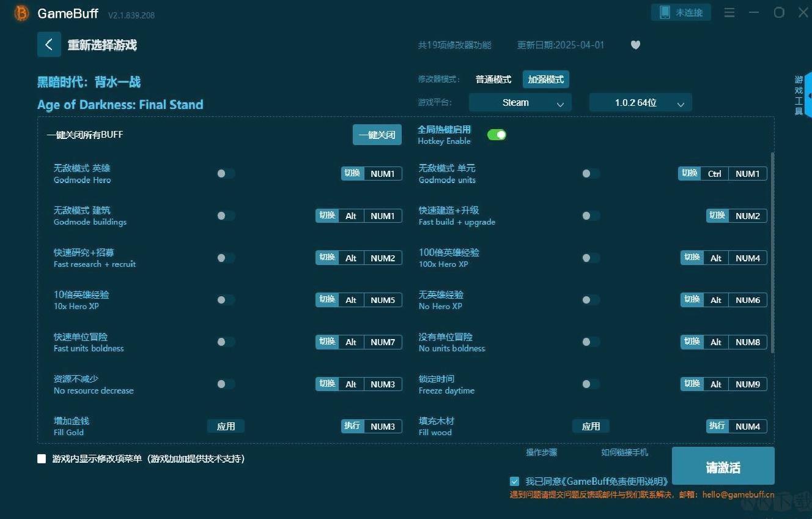Click Age of Darkness: Final Stand title
Screen dimensions: 812x519
click(120, 105)
